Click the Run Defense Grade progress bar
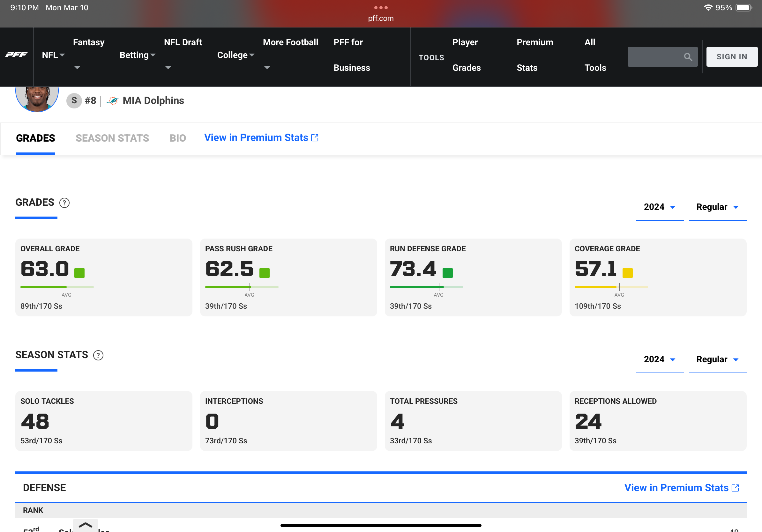Viewport: 762px width, 532px height. (426, 287)
